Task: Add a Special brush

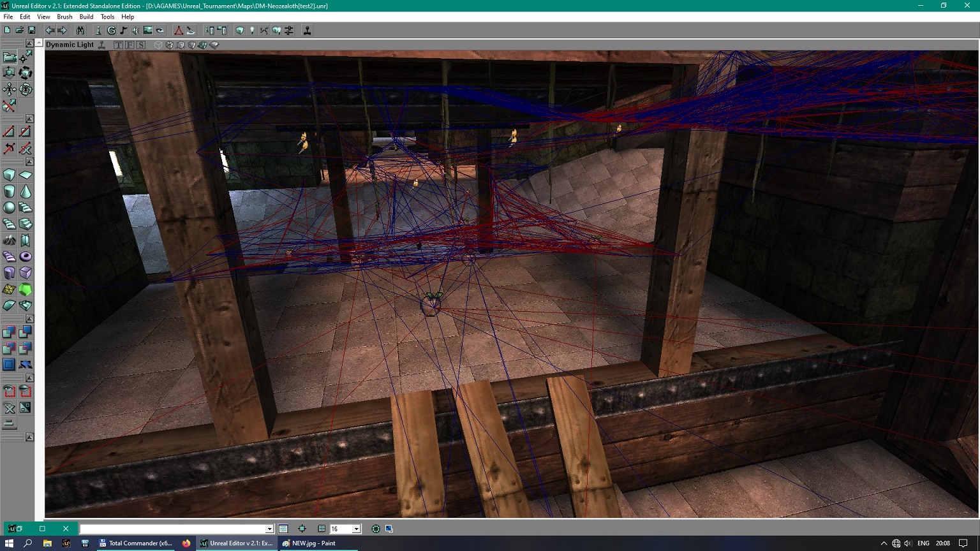Action: (x=9, y=365)
